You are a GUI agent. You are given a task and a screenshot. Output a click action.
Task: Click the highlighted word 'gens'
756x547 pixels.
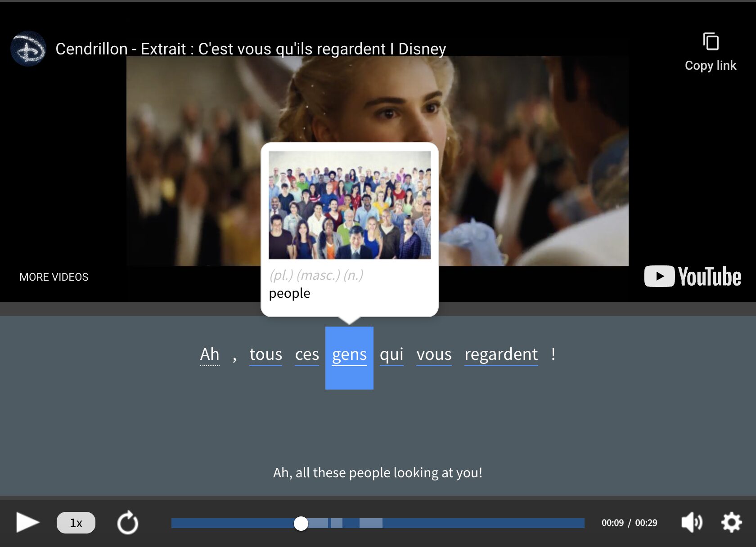[349, 354]
